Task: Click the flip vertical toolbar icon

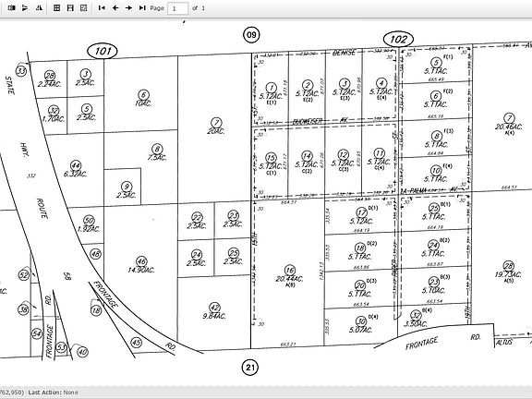Action: tap(25, 7)
